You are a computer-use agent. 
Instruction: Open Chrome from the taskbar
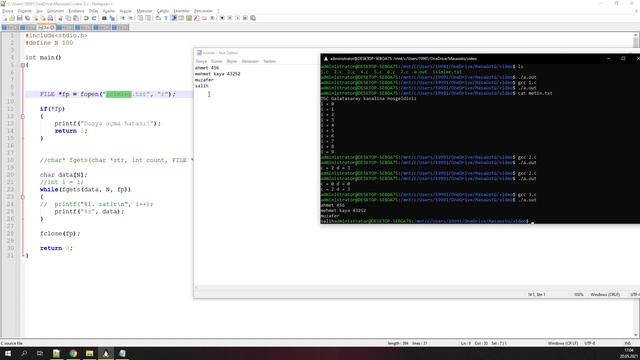point(73,353)
